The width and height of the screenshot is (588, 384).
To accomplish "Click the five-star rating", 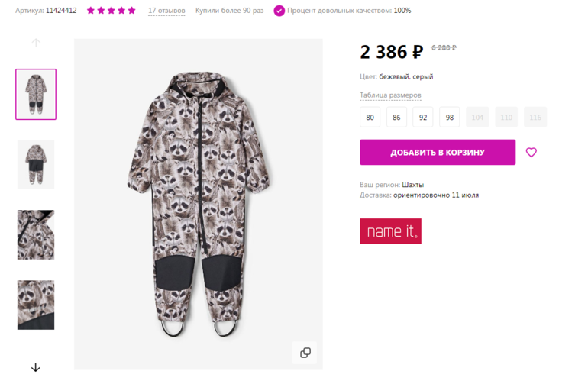I will tap(111, 11).
